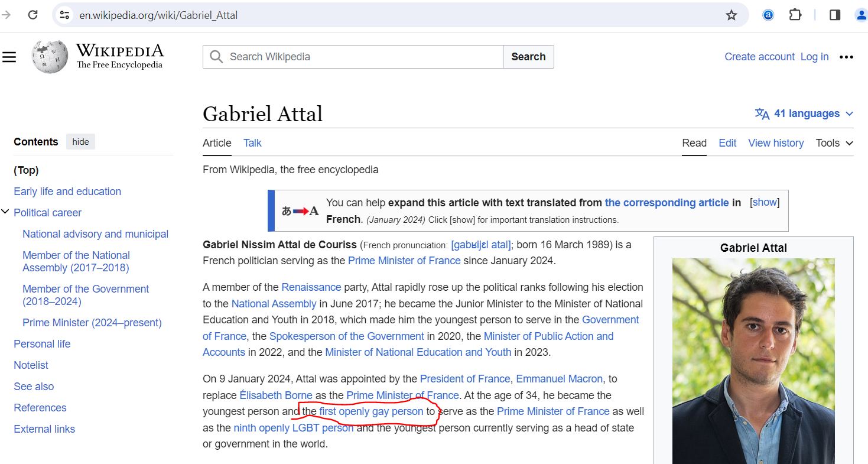The image size is (868, 464).
Task: Switch to the Article tab
Action: coord(217,143)
